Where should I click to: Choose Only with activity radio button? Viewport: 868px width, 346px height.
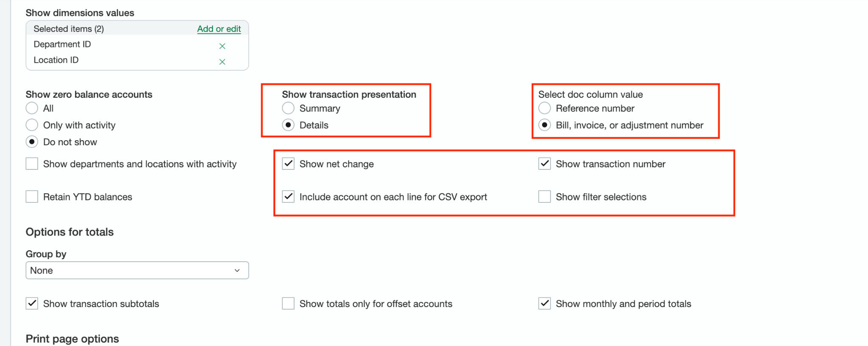tap(32, 125)
